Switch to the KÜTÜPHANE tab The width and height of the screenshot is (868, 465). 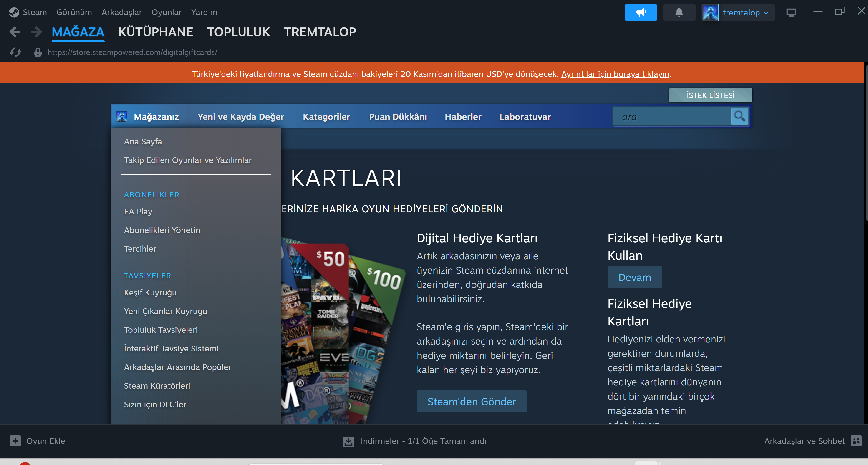pyautogui.click(x=155, y=32)
